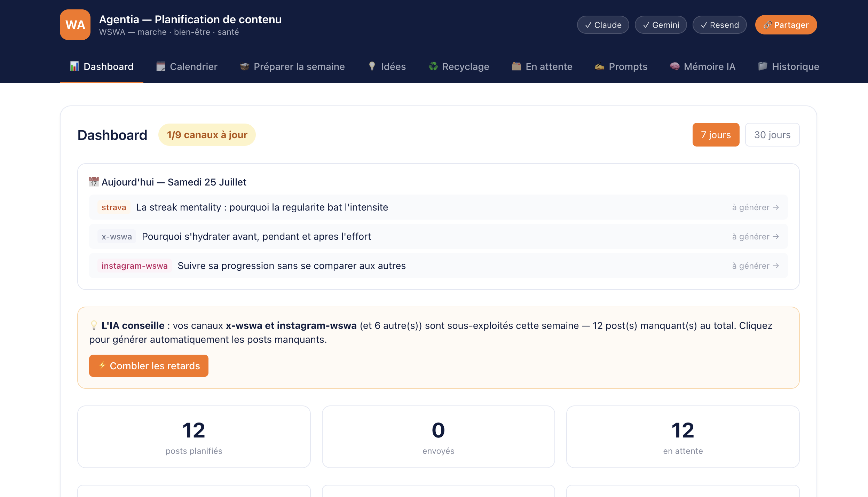868x497 pixels.
Task: Click the Agentia — Planification de contenu title
Action: point(190,19)
